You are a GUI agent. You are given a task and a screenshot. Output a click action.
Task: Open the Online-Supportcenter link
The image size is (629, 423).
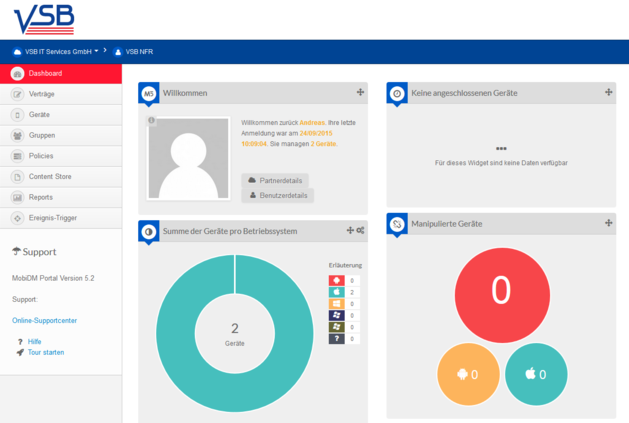[x=45, y=320]
